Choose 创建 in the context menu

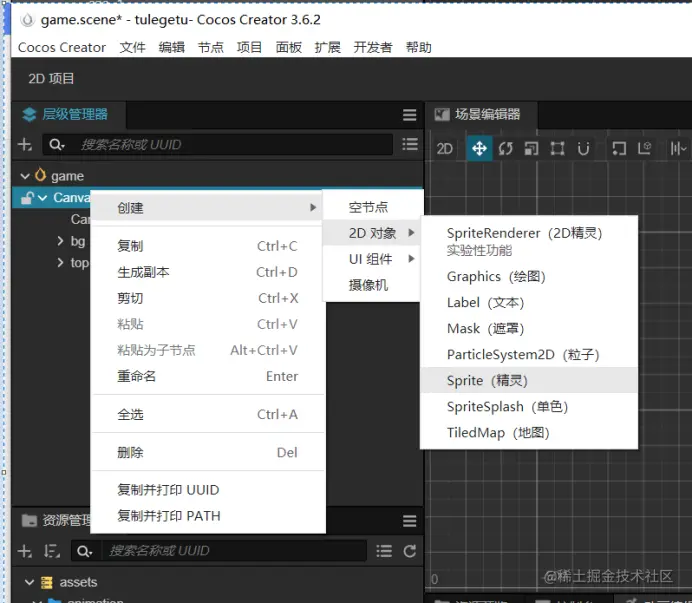207,207
